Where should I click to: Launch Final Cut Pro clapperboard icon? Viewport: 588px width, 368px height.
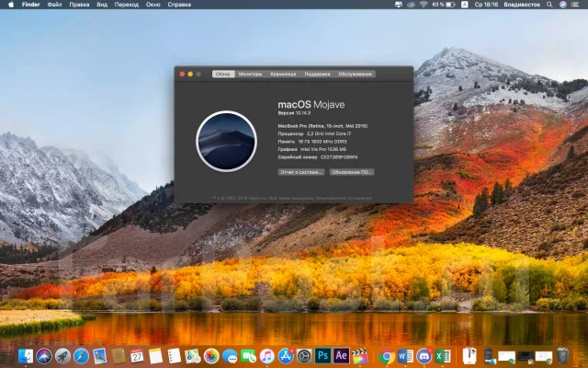[x=359, y=356]
